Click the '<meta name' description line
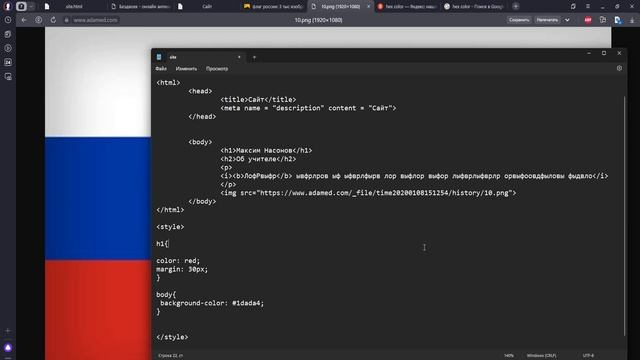Viewport: 640px width, 360px height. [308, 108]
